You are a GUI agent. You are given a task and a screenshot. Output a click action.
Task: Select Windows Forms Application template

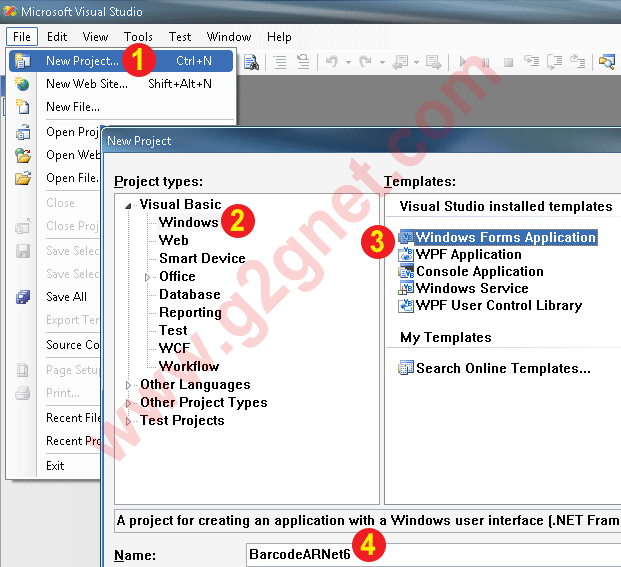coord(506,237)
